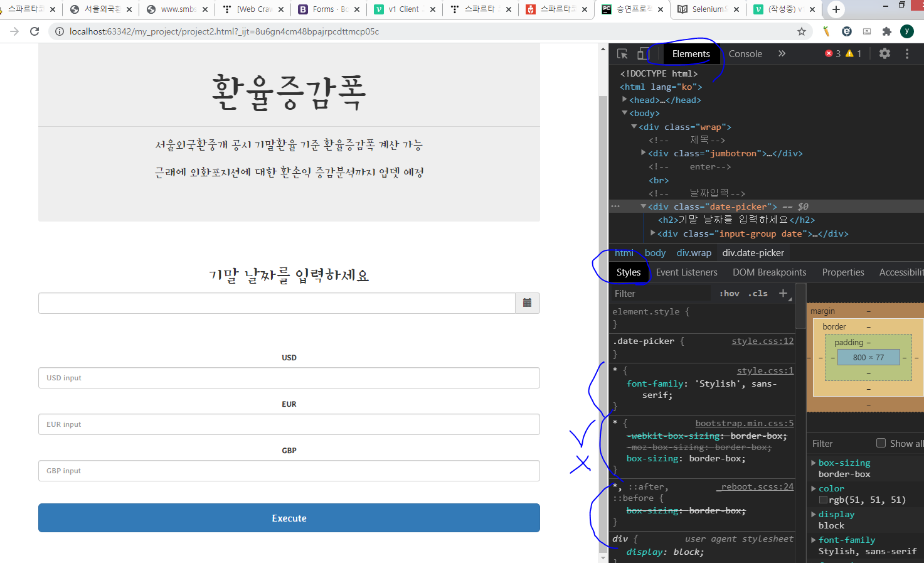Select div.wrap in the DOM breadcrumb bar

click(694, 252)
